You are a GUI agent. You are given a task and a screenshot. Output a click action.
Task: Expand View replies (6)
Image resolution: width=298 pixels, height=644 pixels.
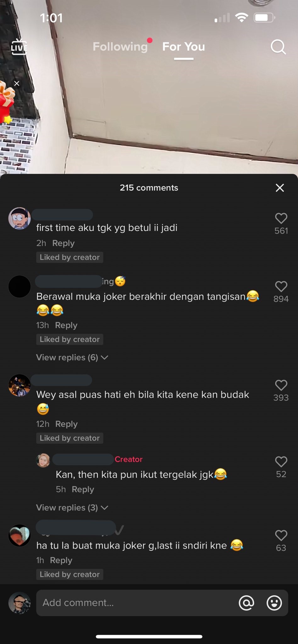(72, 358)
